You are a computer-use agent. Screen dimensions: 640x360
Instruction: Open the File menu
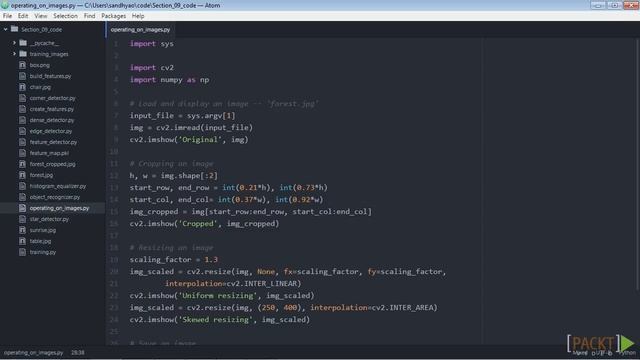[x=7, y=16]
